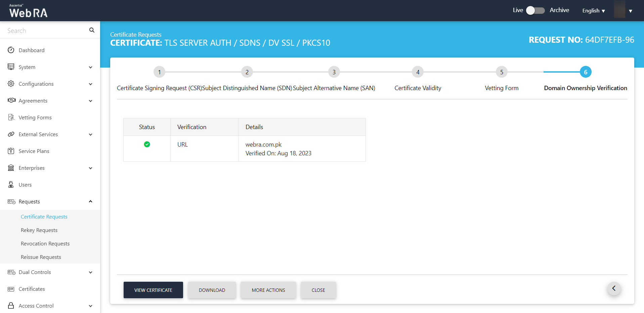Image resolution: width=644 pixels, height=313 pixels.
Task: Expand the Enterprises chevron
Action: coord(90,168)
